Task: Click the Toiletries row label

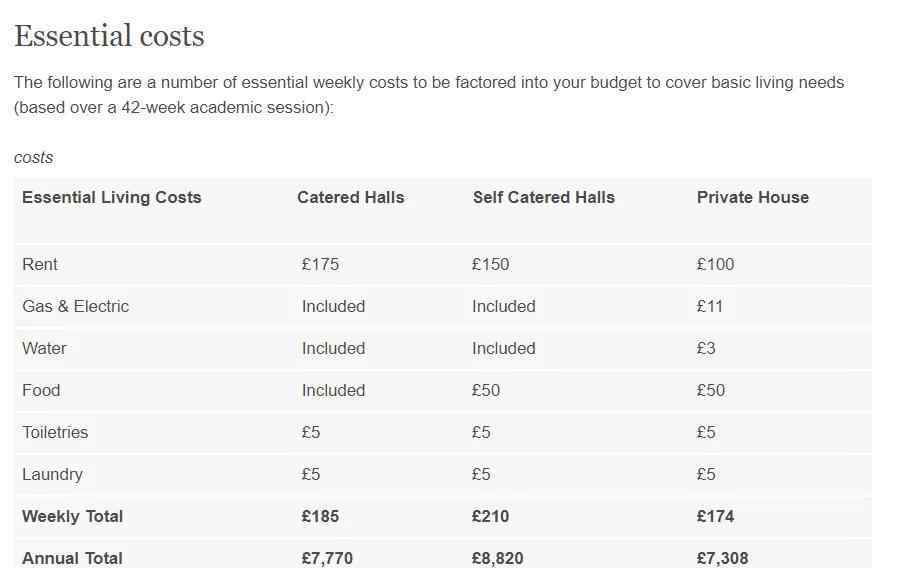Action: point(55,432)
